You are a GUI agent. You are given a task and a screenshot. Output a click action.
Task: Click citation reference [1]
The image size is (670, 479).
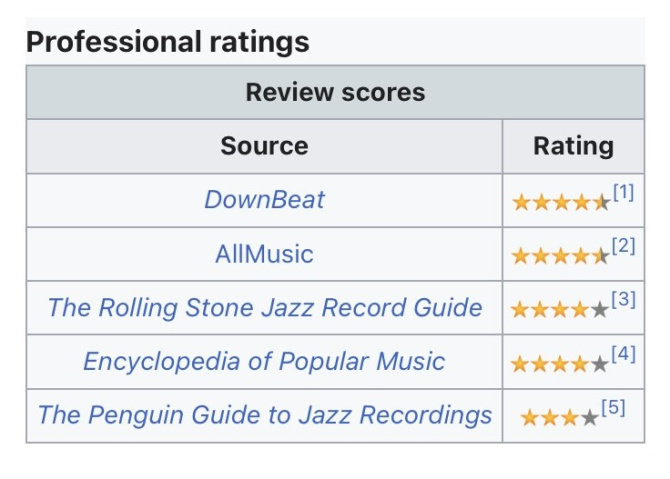623,192
